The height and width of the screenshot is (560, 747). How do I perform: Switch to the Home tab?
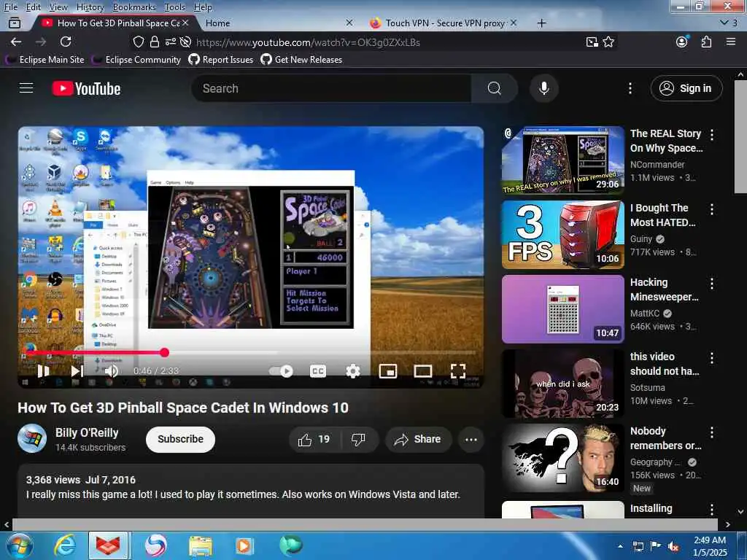(x=279, y=23)
